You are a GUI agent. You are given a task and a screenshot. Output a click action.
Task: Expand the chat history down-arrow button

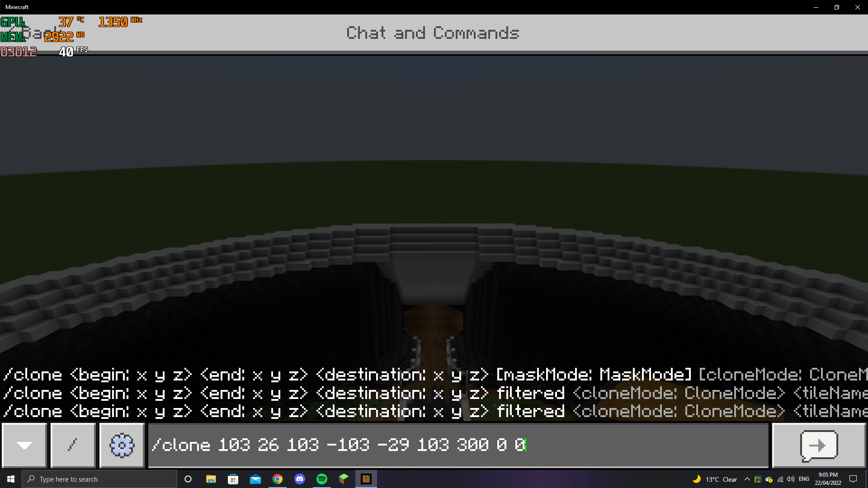24,446
